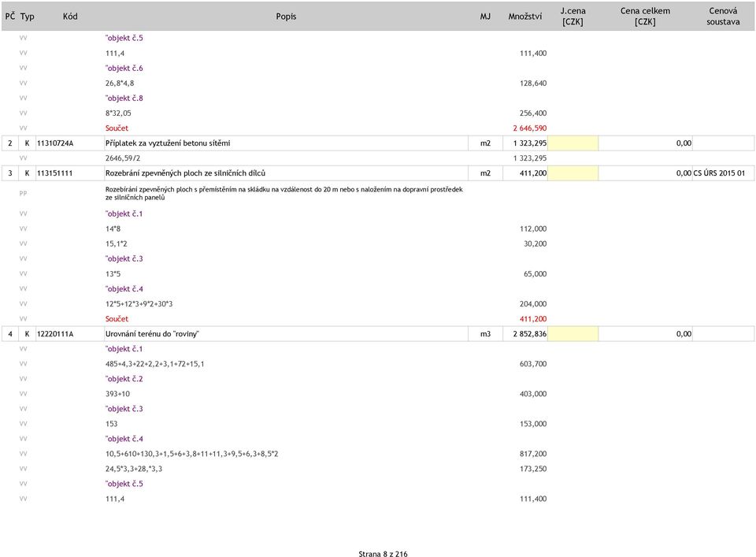The width and height of the screenshot is (756, 557).
Task: Click the red sum value 2 646,590
Action: click(529, 128)
